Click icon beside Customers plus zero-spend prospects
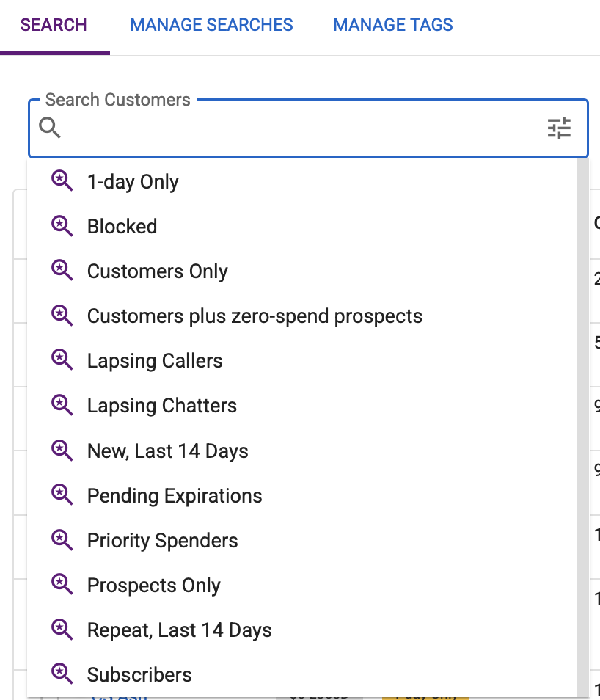The height and width of the screenshot is (700, 600). (x=62, y=316)
